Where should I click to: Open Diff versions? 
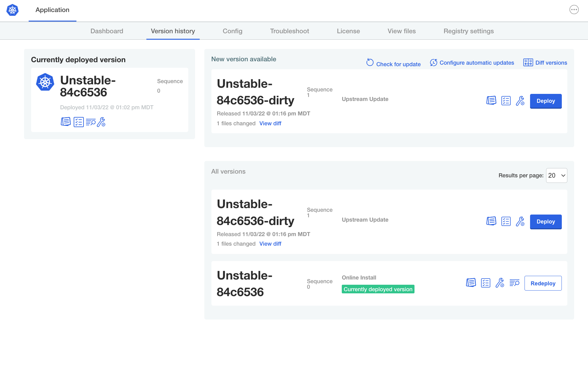[551, 62]
